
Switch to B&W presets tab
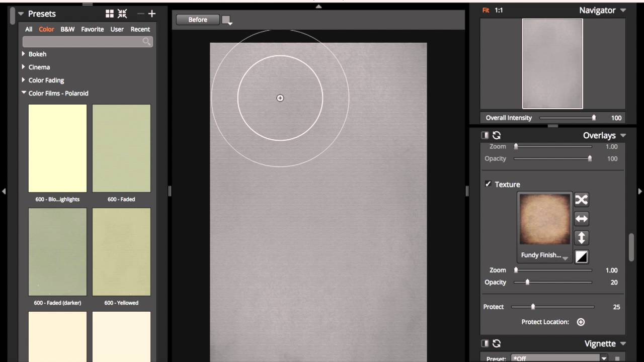click(67, 29)
